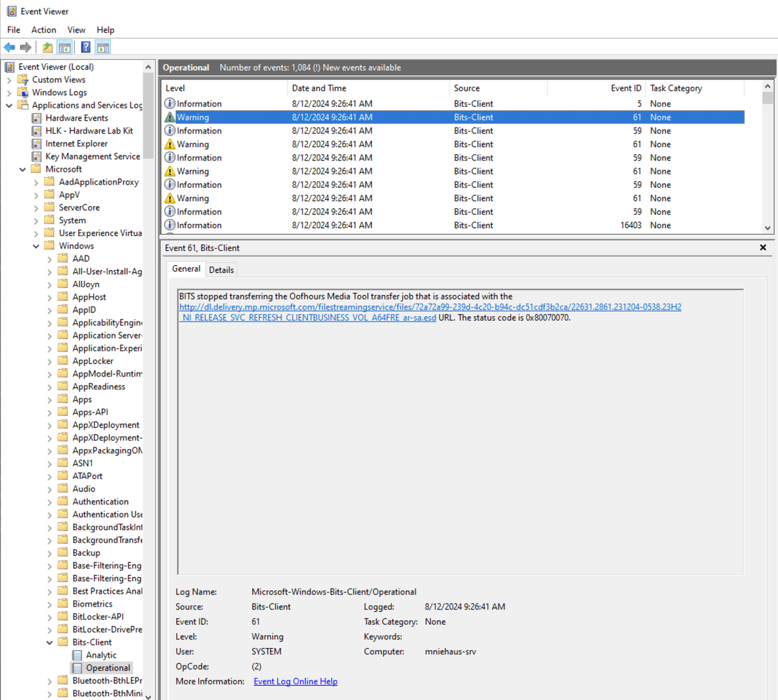The height and width of the screenshot is (700, 778).
Task: Open the View menu
Action: click(76, 30)
